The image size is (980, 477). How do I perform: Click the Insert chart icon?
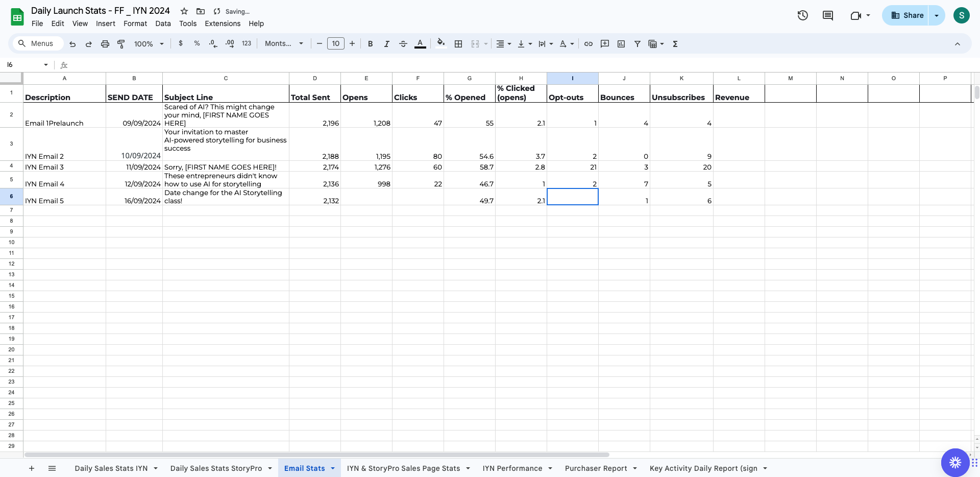click(621, 44)
